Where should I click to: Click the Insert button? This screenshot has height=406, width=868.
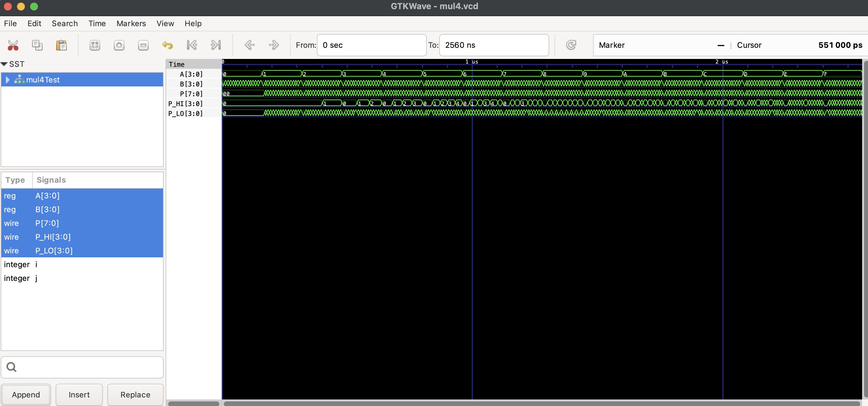tap(79, 395)
